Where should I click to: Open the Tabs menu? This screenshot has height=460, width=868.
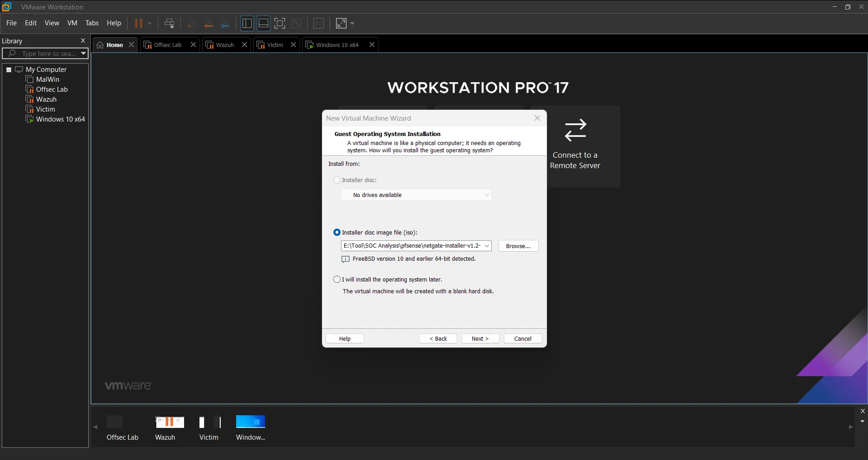point(92,23)
